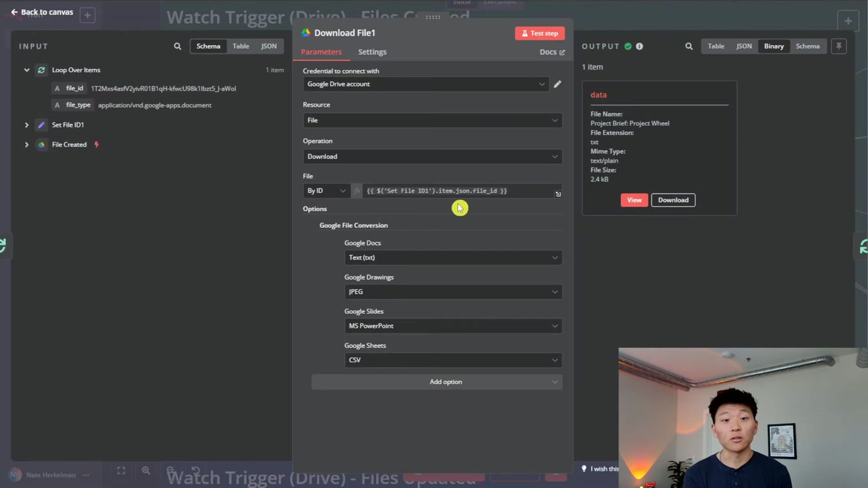Click the Project Brief: Project Wheel file name
868x488 pixels.
pos(630,123)
